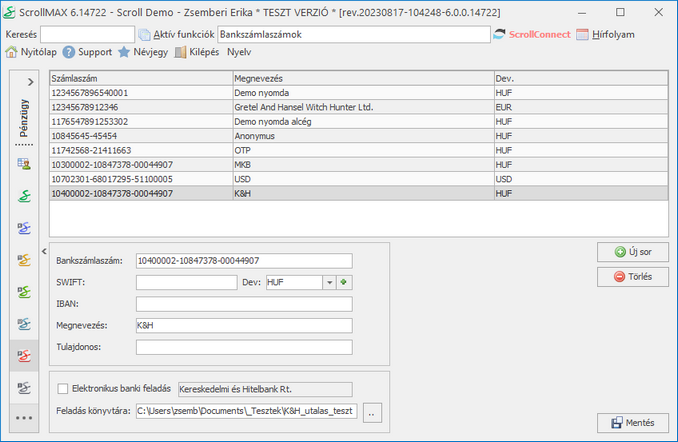Click the SWIFT input field
Screen dimensions: 678x442
pos(186,282)
